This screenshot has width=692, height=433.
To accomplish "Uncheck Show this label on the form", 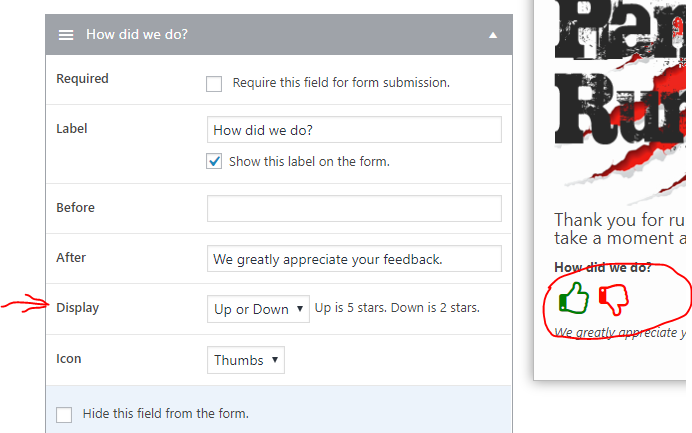I will coord(214,162).
